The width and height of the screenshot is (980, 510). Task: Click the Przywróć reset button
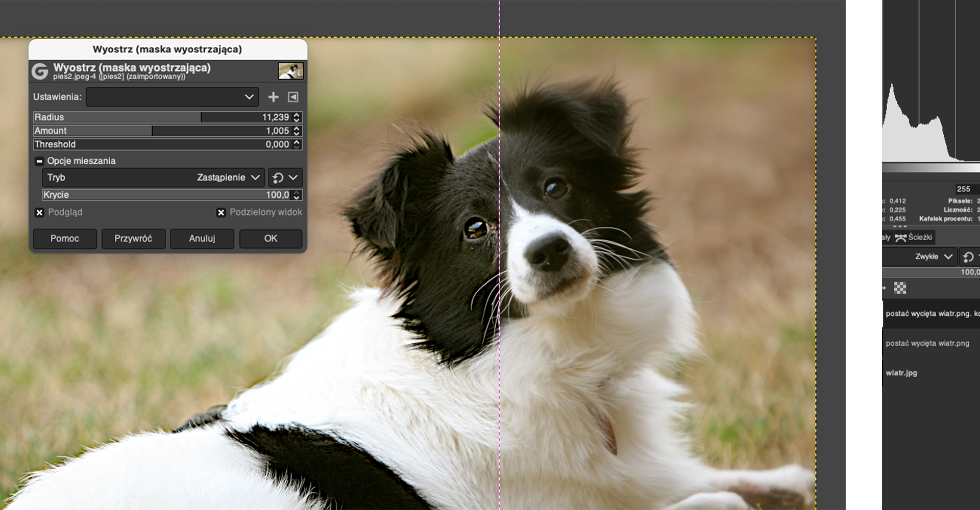(x=133, y=239)
